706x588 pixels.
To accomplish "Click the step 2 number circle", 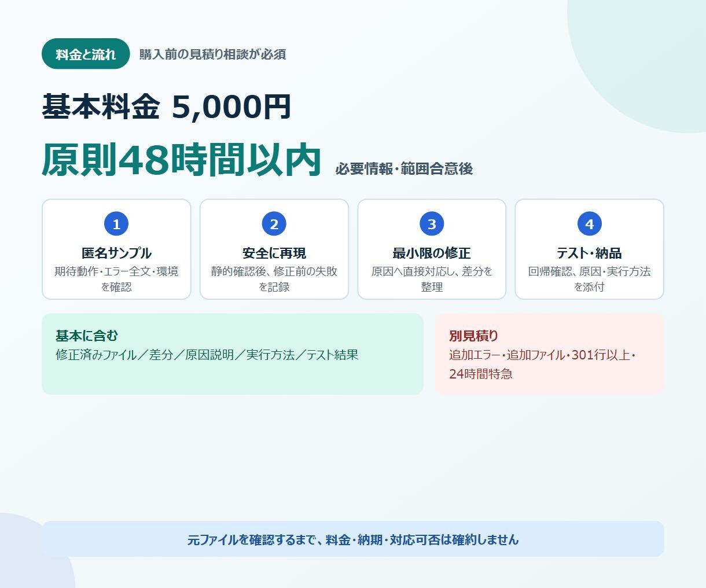I will (x=274, y=224).
